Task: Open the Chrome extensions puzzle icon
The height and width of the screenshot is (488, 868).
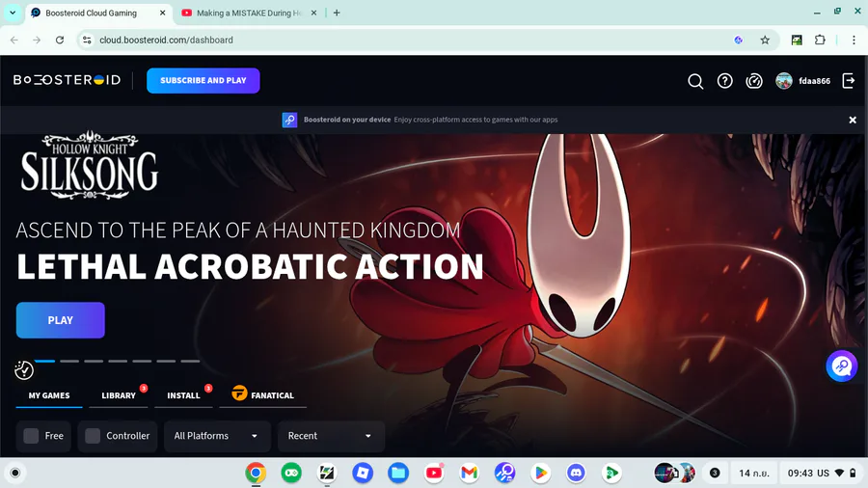Action: 820,40
